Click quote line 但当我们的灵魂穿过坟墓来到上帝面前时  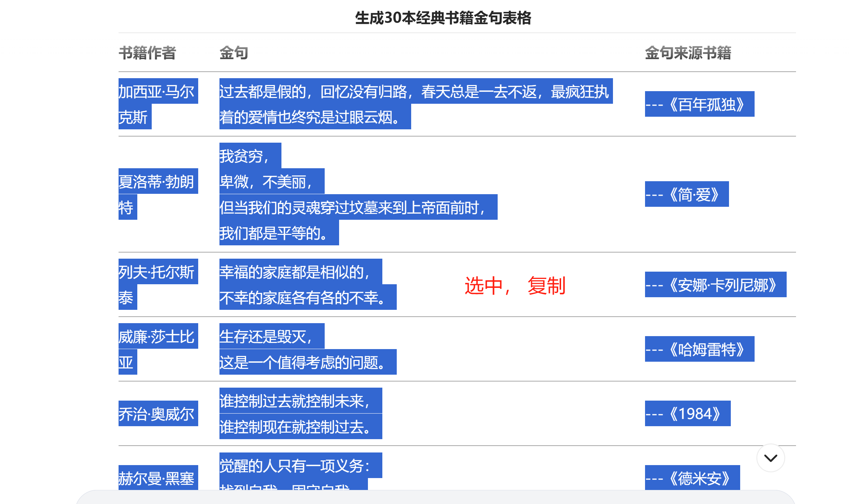coord(358,207)
